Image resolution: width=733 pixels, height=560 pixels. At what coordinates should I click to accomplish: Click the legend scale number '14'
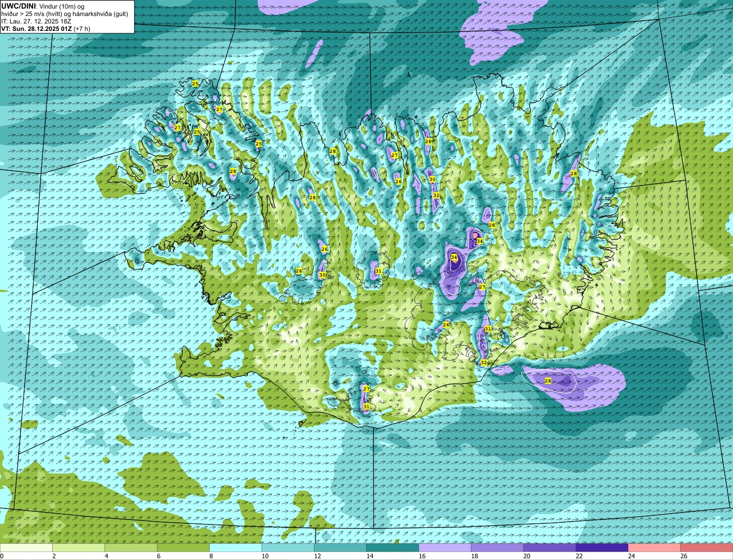[369, 556]
